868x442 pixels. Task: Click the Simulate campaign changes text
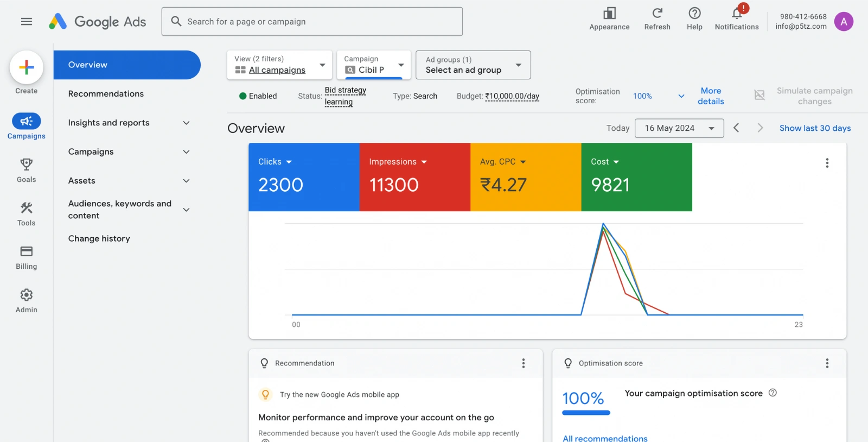pos(814,96)
